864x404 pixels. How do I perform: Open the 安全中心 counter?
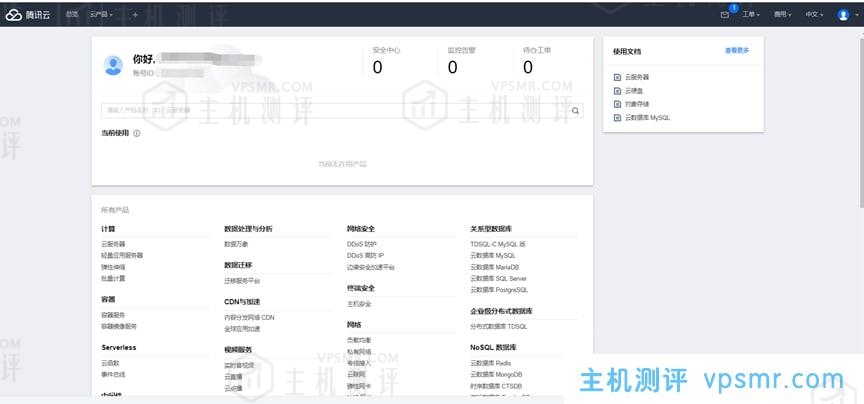[386, 61]
